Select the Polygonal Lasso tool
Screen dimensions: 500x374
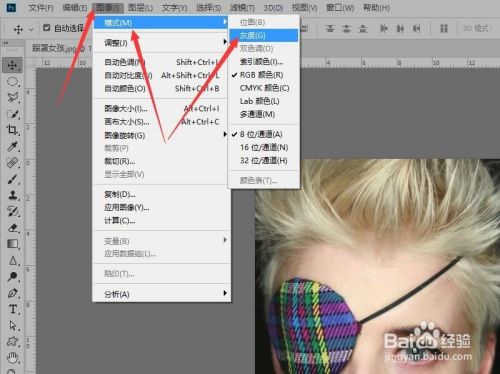click(x=13, y=97)
